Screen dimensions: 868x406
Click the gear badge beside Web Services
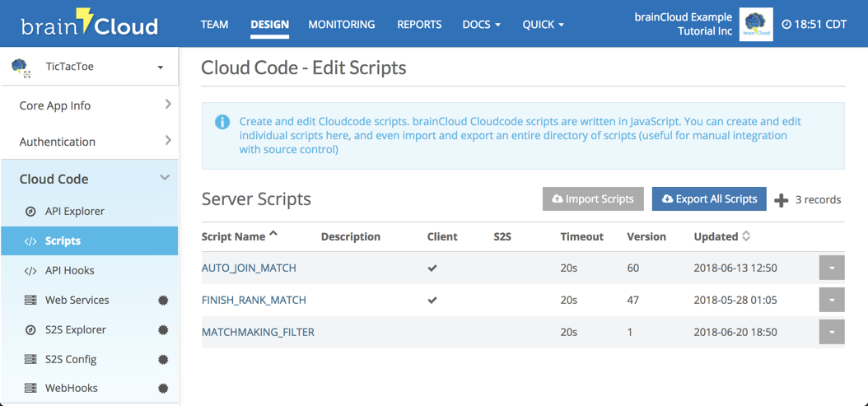163,301
